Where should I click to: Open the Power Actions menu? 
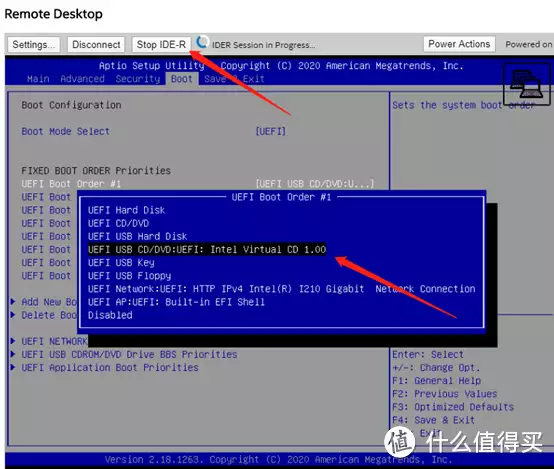pyautogui.click(x=459, y=44)
